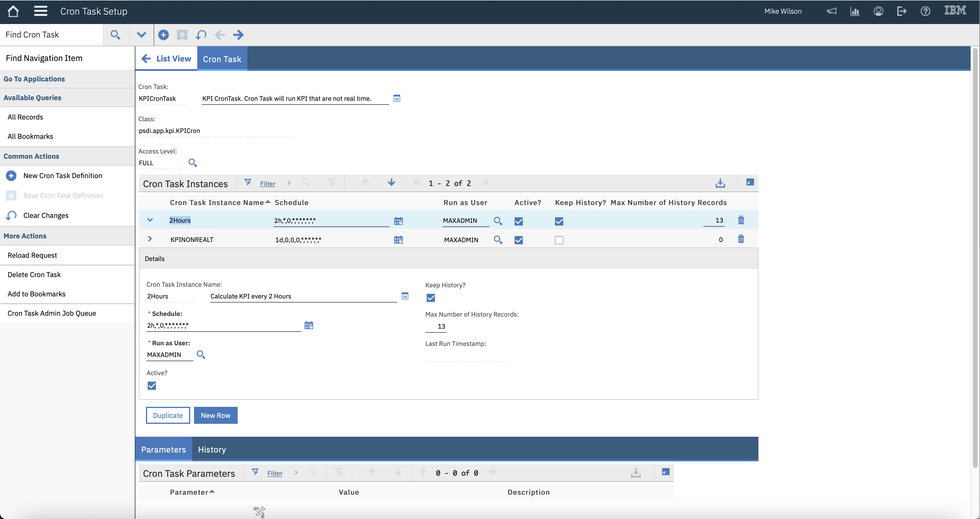Expand the KPINONREALT row details
This screenshot has height=519, width=980.
pyautogui.click(x=150, y=239)
